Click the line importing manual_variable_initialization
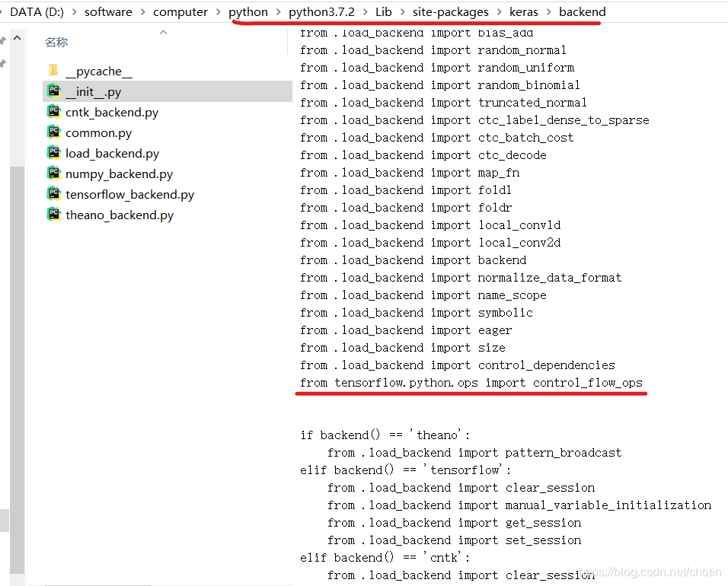Image resolution: width=728 pixels, height=586 pixels. (519, 505)
